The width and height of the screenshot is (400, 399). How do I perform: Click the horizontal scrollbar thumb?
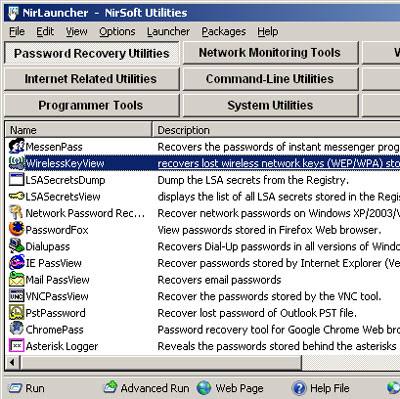coord(161,362)
